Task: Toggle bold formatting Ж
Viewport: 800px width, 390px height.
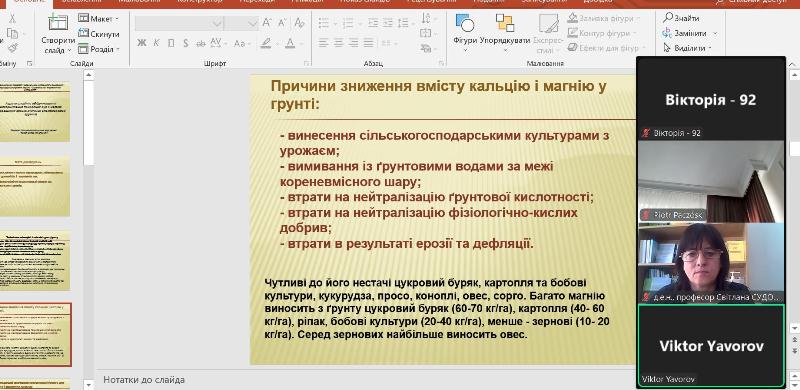Action: (x=142, y=43)
